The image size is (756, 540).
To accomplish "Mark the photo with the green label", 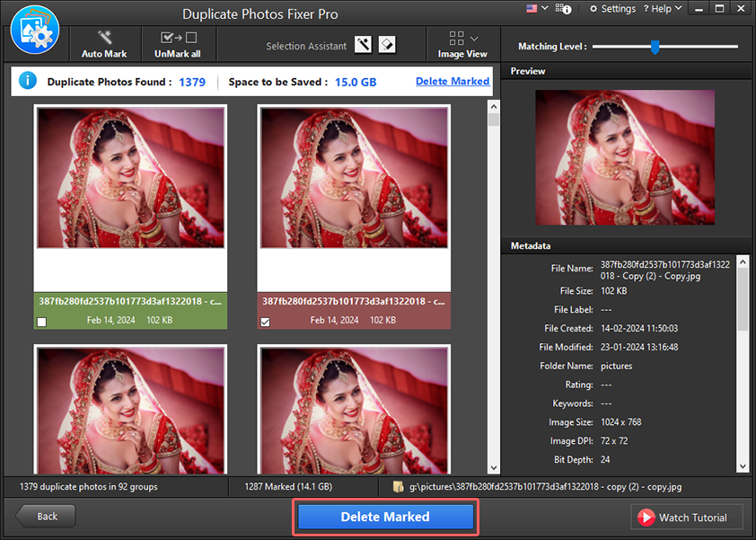I will (42, 322).
